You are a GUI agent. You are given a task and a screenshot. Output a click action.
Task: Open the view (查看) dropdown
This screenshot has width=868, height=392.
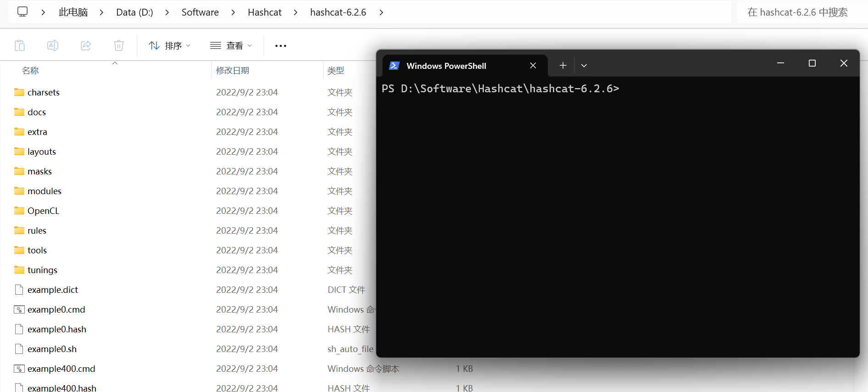pos(231,45)
